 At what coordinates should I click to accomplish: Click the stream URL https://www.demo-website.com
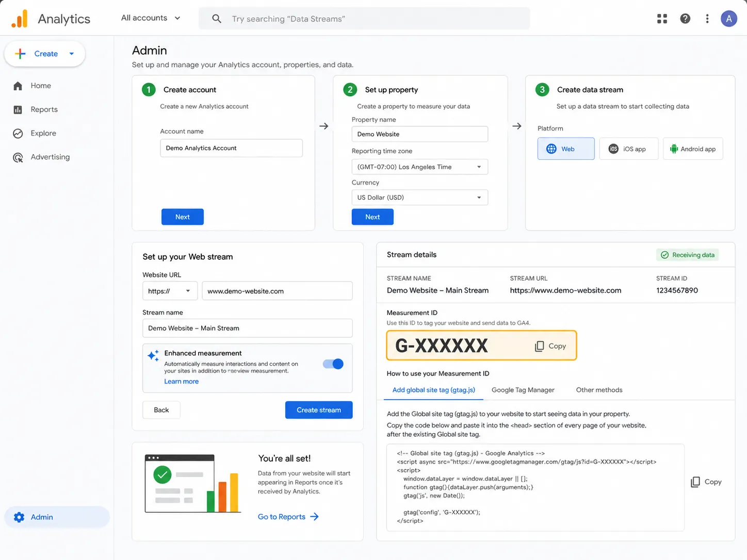coord(565,290)
